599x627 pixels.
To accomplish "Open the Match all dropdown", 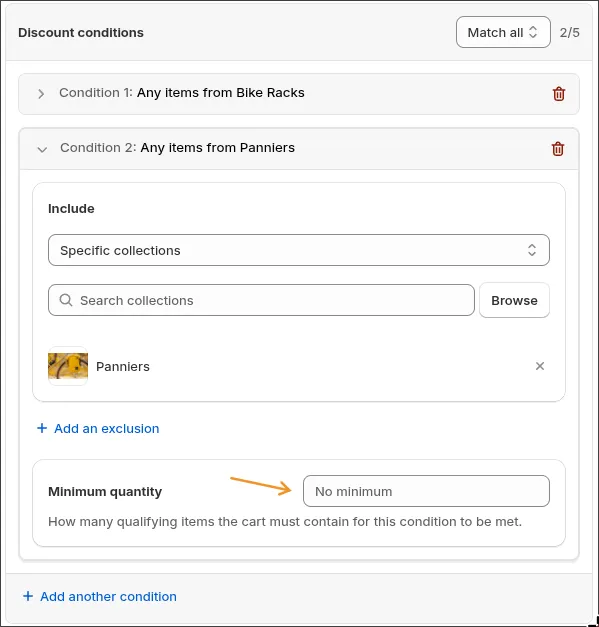I will tap(503, 32).
